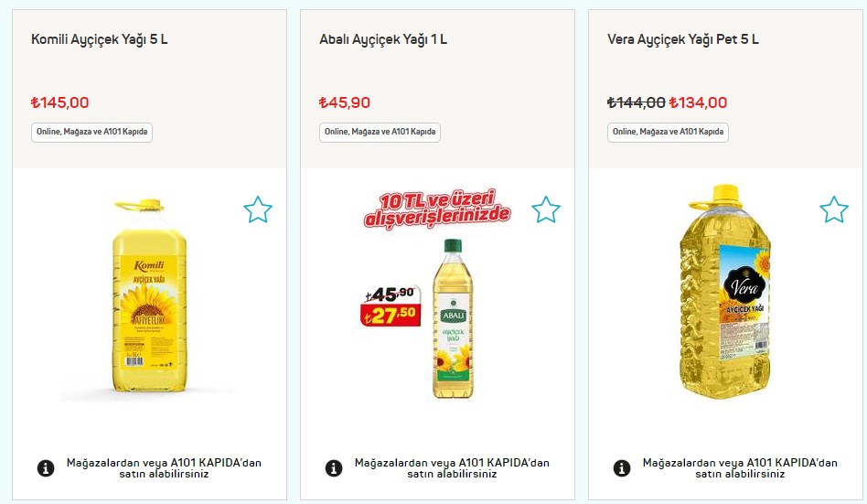This screenshot has height=504, width=867.
Task: Click the ₺27.50 promo price badge
Action: point(391,315)
